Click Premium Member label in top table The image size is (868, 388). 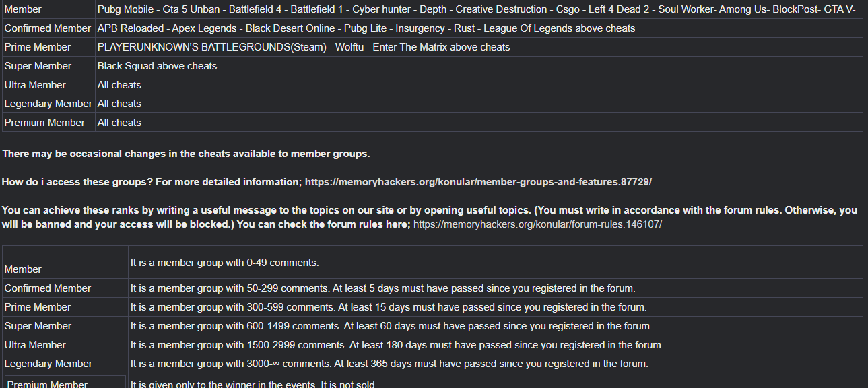click(x=44, y=123)
